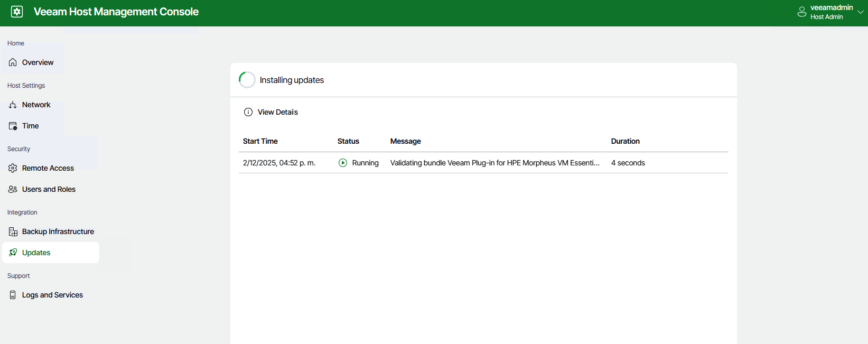Click the Validating bundle Veeam Plug-in message

tap(495, 163)
